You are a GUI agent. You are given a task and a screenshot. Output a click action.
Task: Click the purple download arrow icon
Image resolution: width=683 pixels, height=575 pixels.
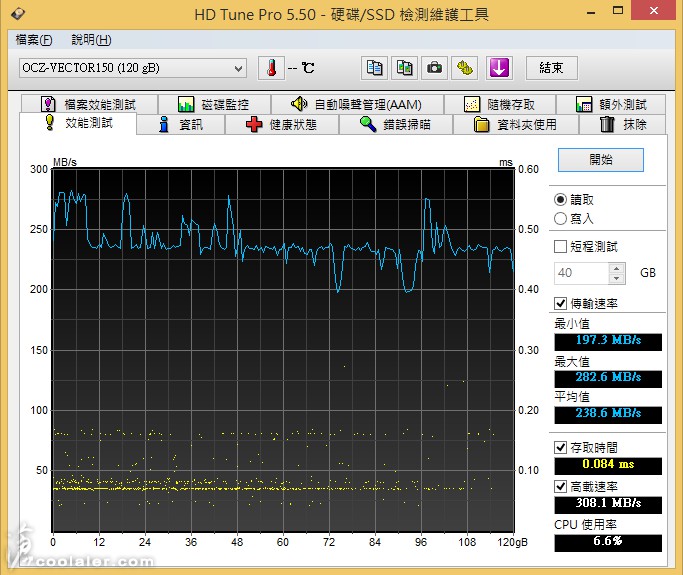[x=499, y=68]
